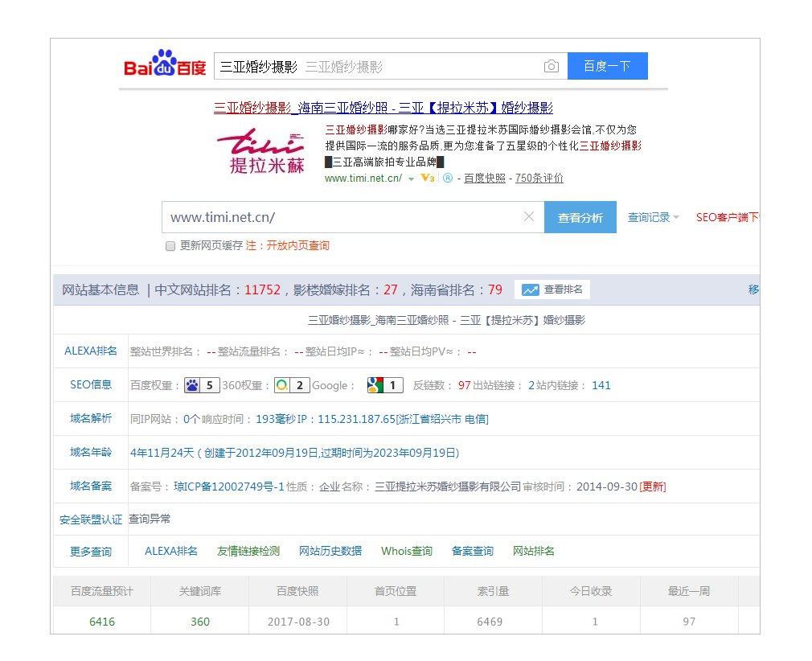This screenshot has width=812, height=661.
Task: Click the 关键词库 value 360
Action: tap(200, 622)
